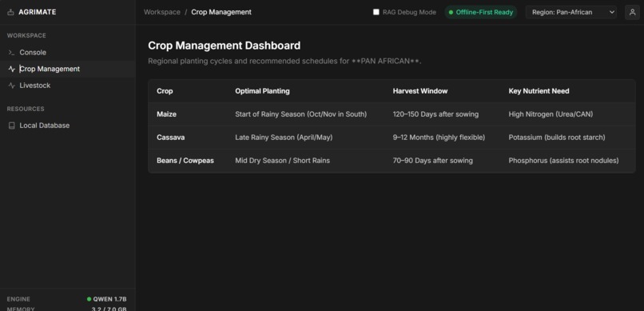The width and height of the screenshot is (644, 311).
Task: Click the WORKSPACE section heading
Action: [x=26, y=36]
